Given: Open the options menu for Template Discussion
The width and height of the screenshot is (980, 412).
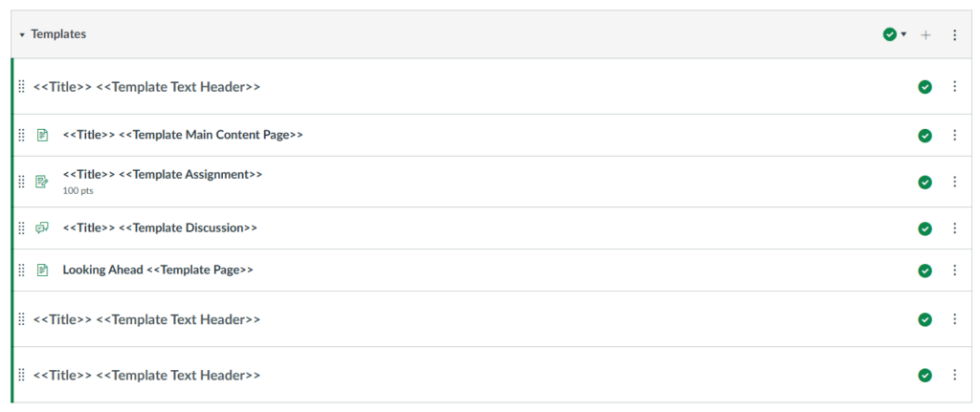Looking at the screenshot, I should click(x=954, y=228).
